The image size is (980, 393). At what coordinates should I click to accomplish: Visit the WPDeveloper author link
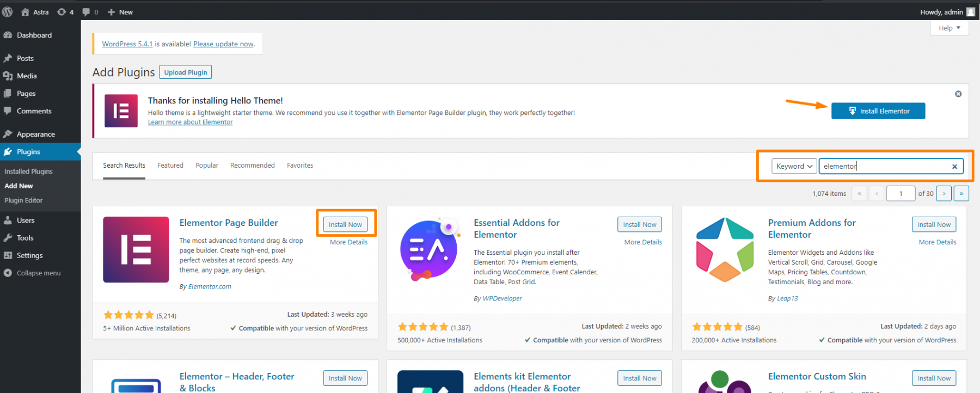point(502,298)
